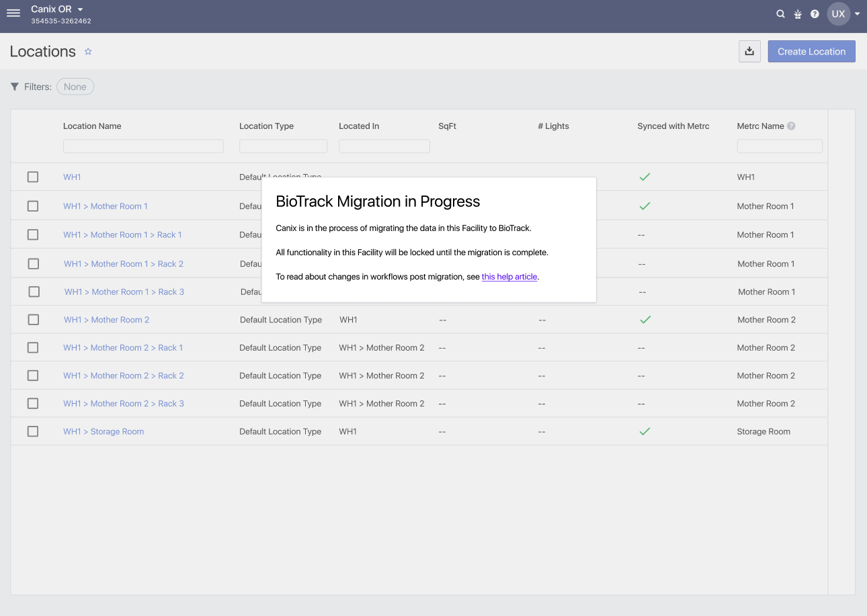The width and height of the screenshot is (867, 616).
Task: Sort by Located In column header
Action: (x=359, y=126)
